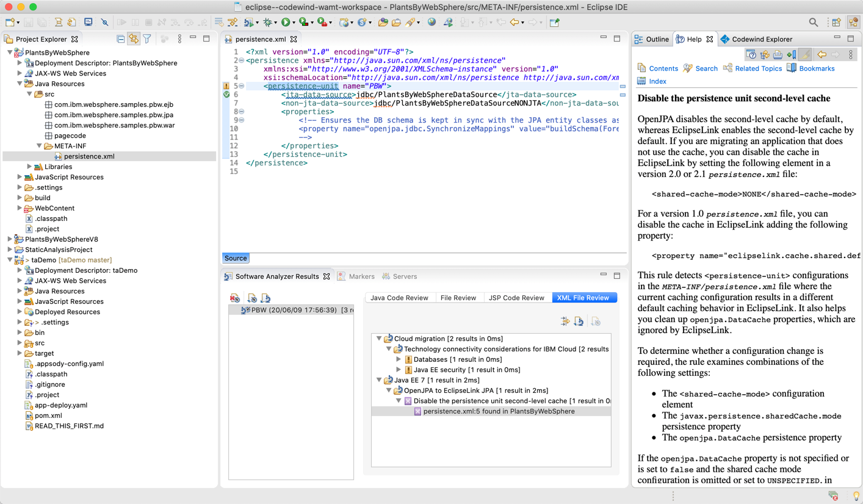
Task: Collapse Cloud migration results group
Action: pos(379,339)
